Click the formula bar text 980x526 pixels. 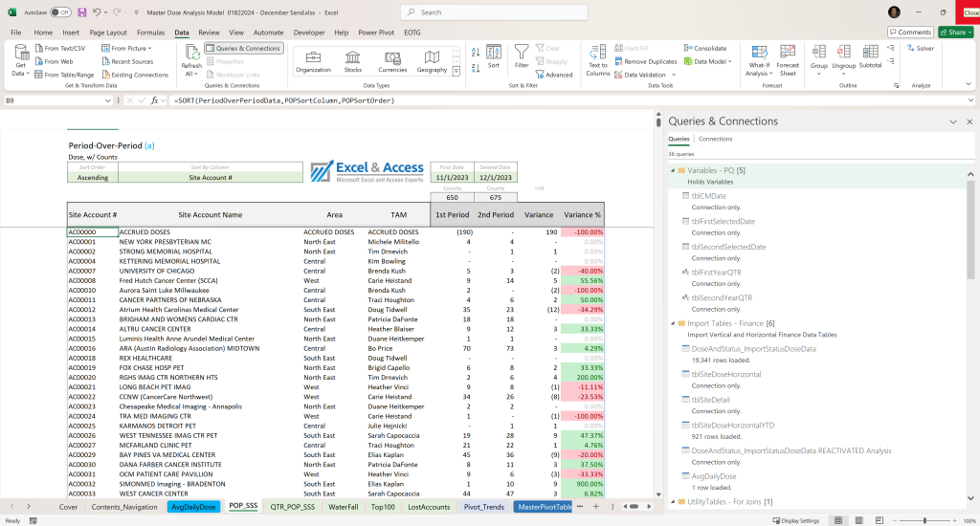[x=284, y=100]
